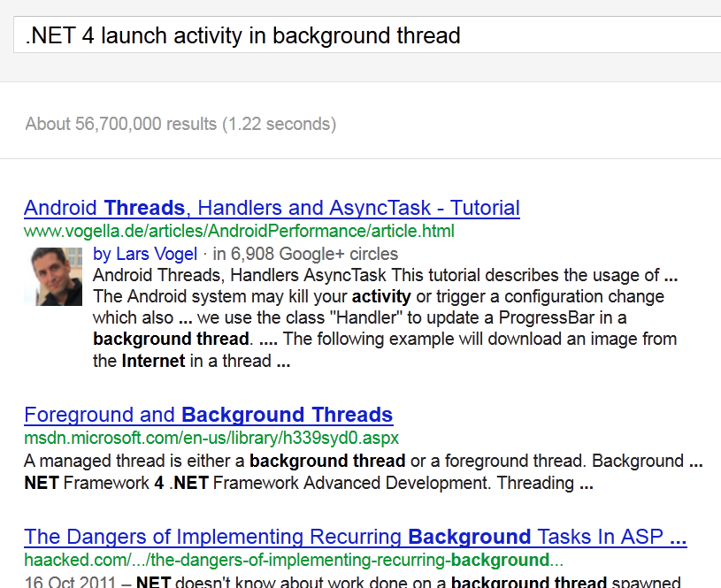Click bold word "Internet" in first snippet
The image size is (721, 588).
click(153, 360)
